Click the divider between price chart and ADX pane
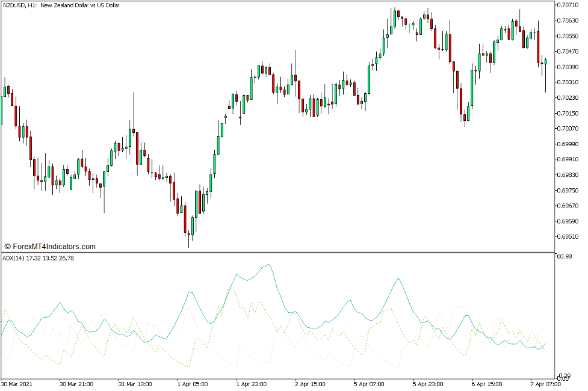Viewport: 588px width, 391px height. pos(277,252)
